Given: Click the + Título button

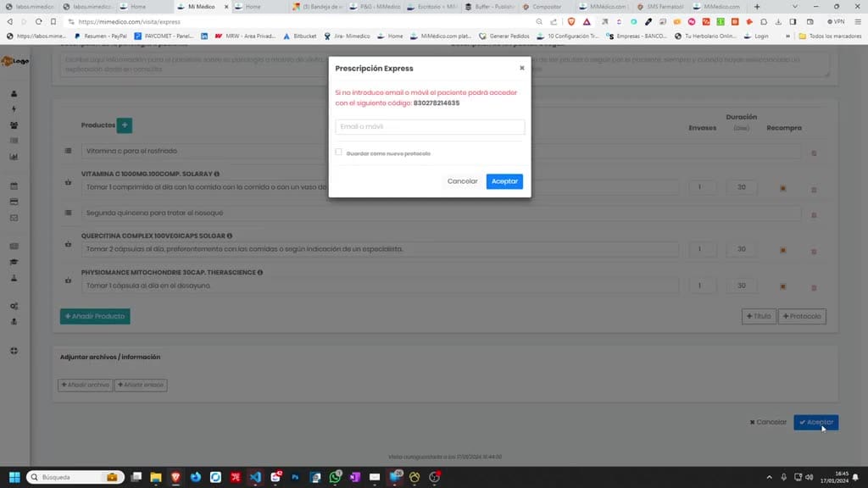Looking at the screenshot, I should click(x=759, y=317).
